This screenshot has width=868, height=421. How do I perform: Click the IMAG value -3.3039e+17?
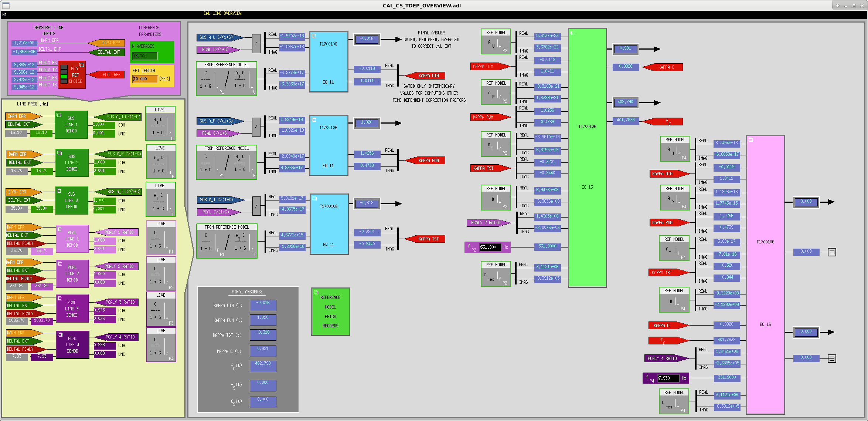(292, 84)
